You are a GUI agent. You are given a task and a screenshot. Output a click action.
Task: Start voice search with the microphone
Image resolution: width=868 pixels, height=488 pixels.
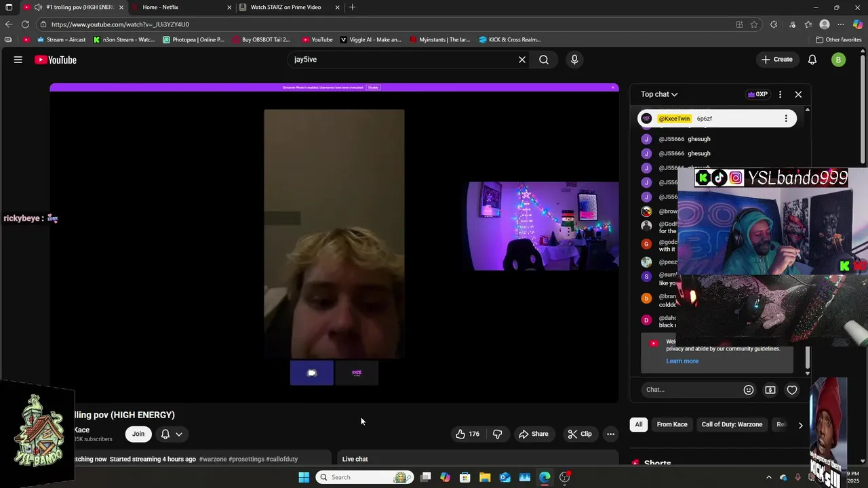(x=574, y=60)
